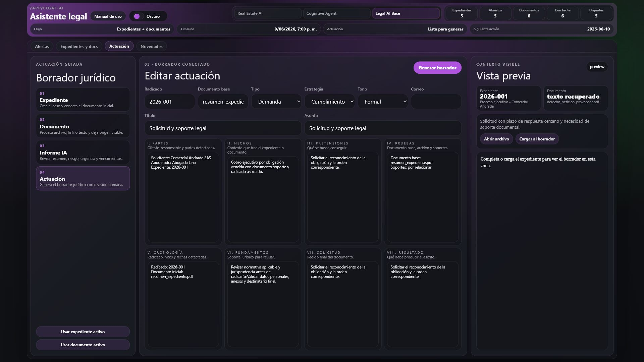Click the preview summary text 'Solicitud con plazo'
Image resolution: width=644 pixels, height=362 pixels.
coord(535,124)
